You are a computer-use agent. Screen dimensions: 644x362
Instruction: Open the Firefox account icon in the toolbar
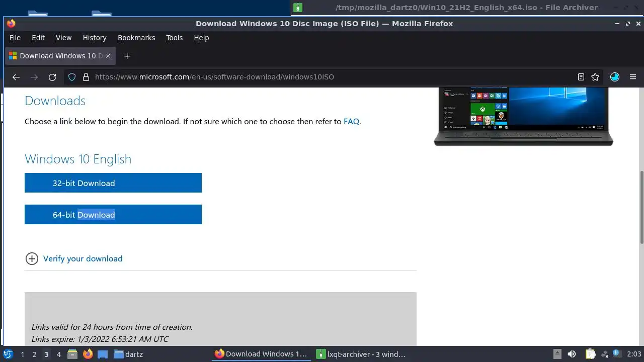point(615,77)
